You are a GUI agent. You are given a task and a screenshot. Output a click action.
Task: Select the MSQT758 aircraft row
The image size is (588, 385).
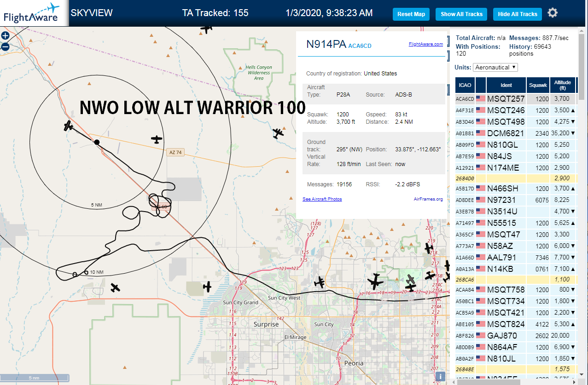515,290
